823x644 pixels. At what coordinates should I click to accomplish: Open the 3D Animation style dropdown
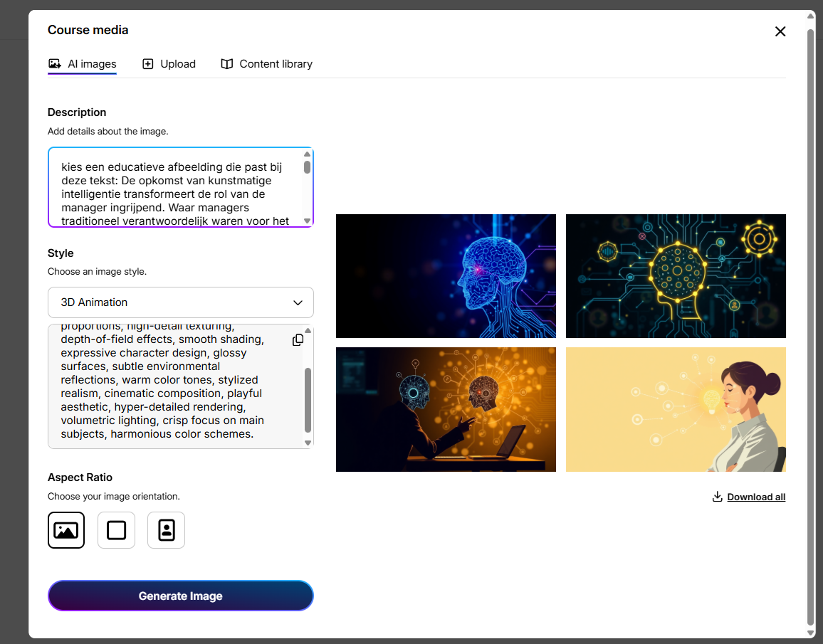point(180,302)
